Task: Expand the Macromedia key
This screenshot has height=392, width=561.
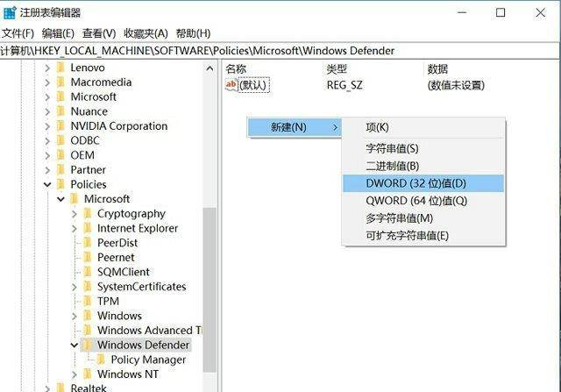Action: point(47,82)
